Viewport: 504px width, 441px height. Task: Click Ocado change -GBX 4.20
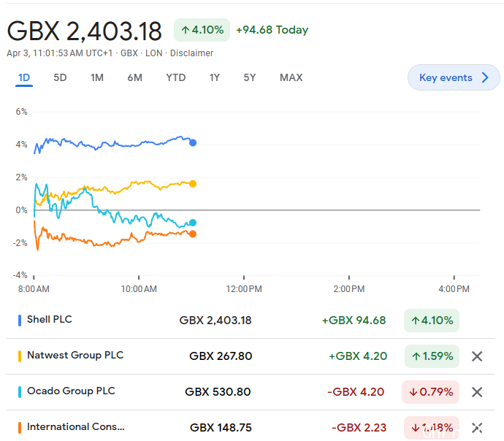356,392
